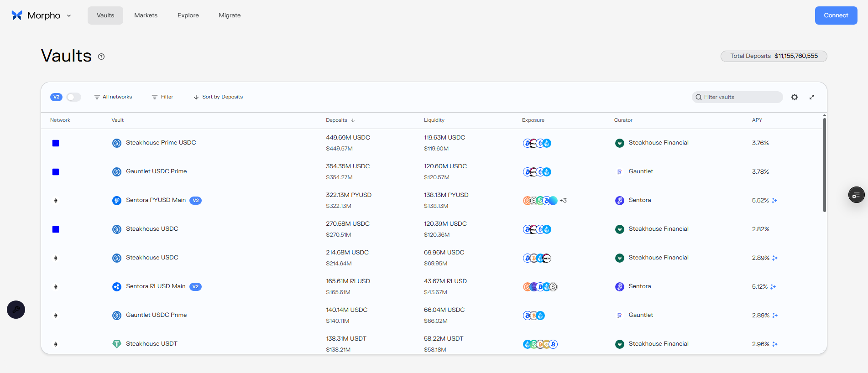Open the Markets tab
The height and width of the screenshot is (373, 868).
coord(146,16)
